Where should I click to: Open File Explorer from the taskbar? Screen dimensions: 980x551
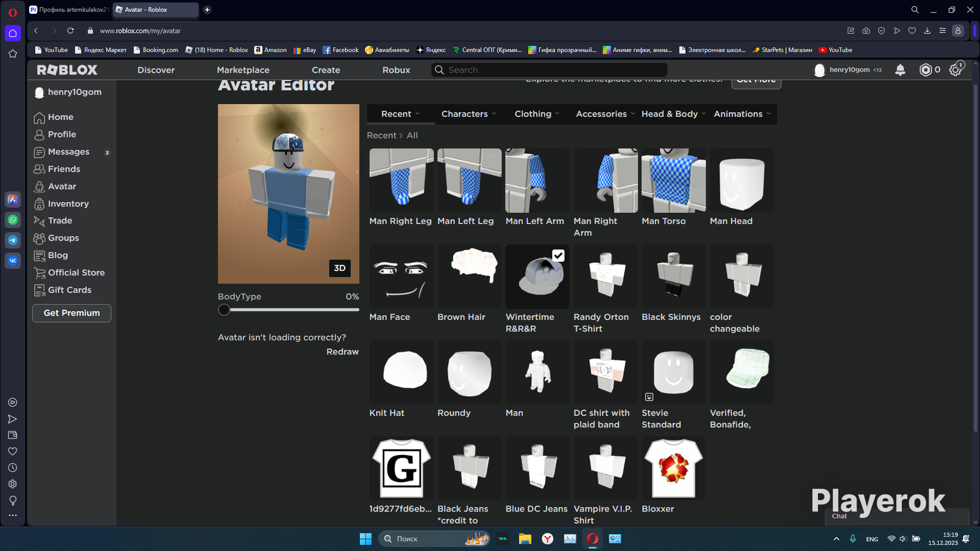point(525,539)
